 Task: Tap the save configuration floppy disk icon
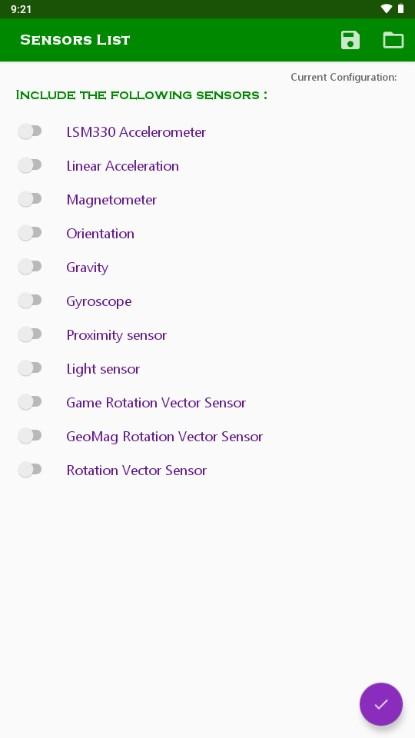point(350,40)
